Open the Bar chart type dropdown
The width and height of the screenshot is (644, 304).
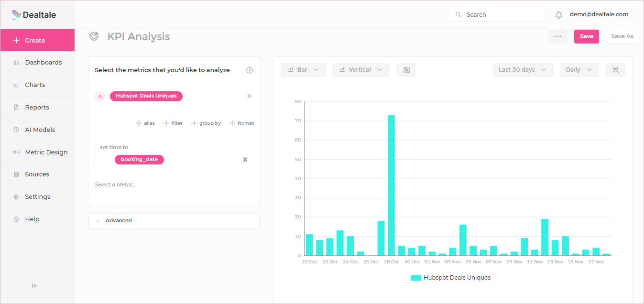(x=303, y=70)
